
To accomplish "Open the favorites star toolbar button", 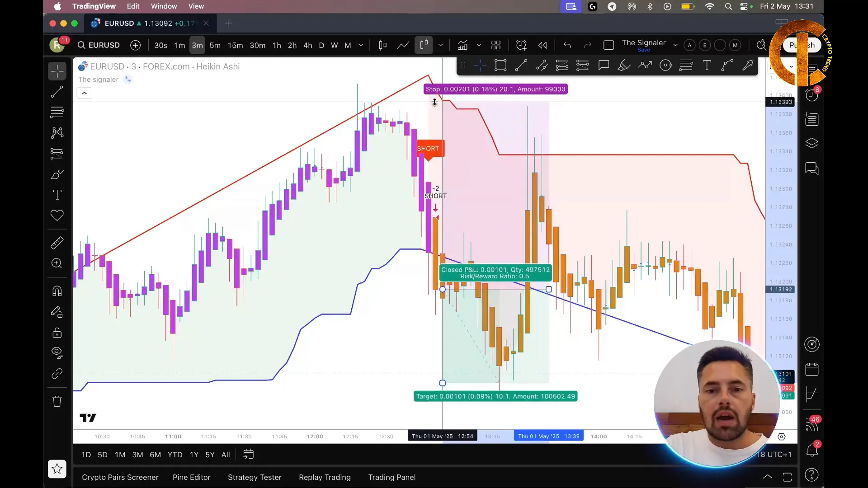I will (57, 469).
